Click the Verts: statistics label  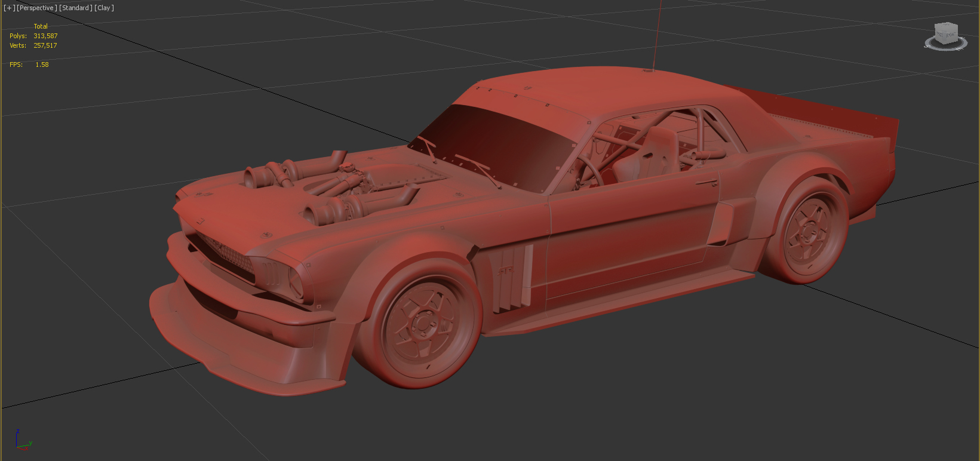tap(18, 45)
